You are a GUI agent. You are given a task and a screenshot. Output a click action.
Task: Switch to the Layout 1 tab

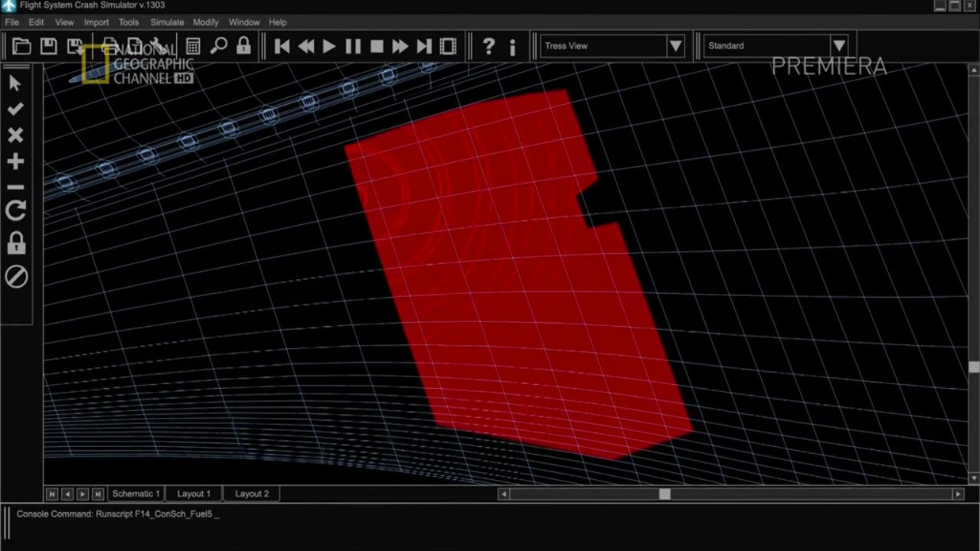[194, 494]
